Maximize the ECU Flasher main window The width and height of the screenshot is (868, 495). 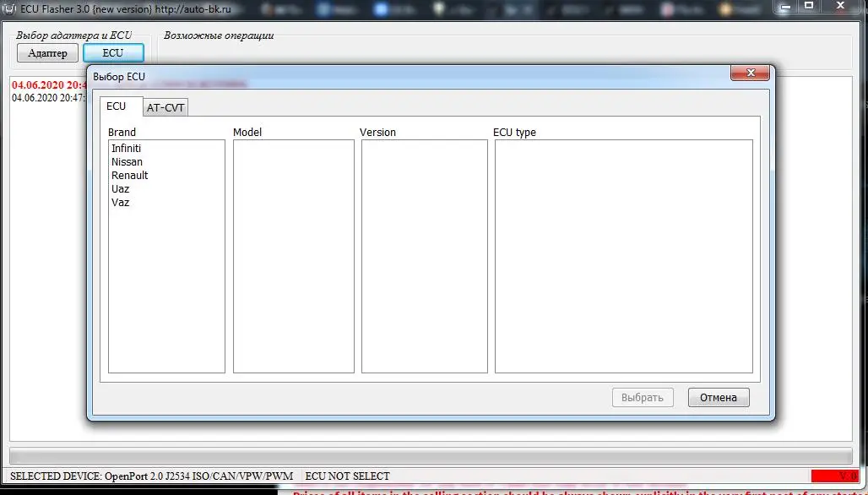(x=809, y=7)
